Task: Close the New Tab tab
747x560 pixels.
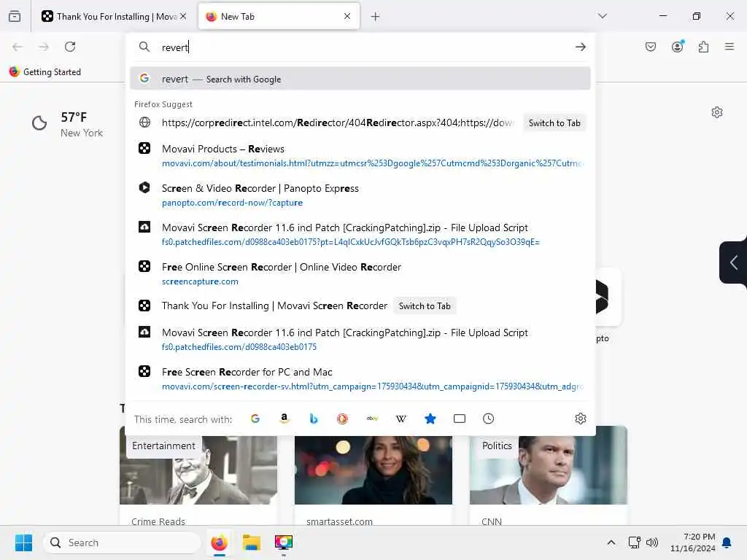Action: [x=347, y=16]
